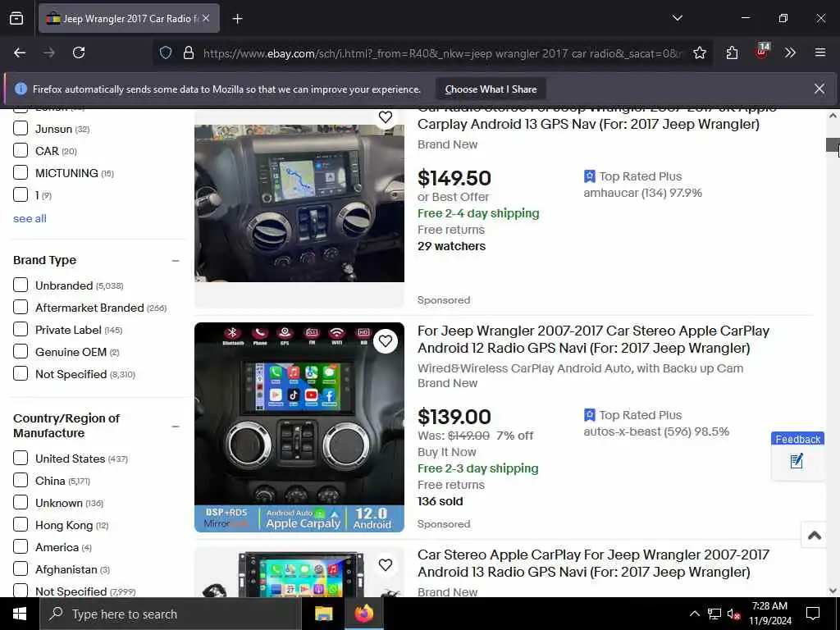Bookmark this page with the star
The height and width of the screenshot is (630, 840).
pos(699,52)
